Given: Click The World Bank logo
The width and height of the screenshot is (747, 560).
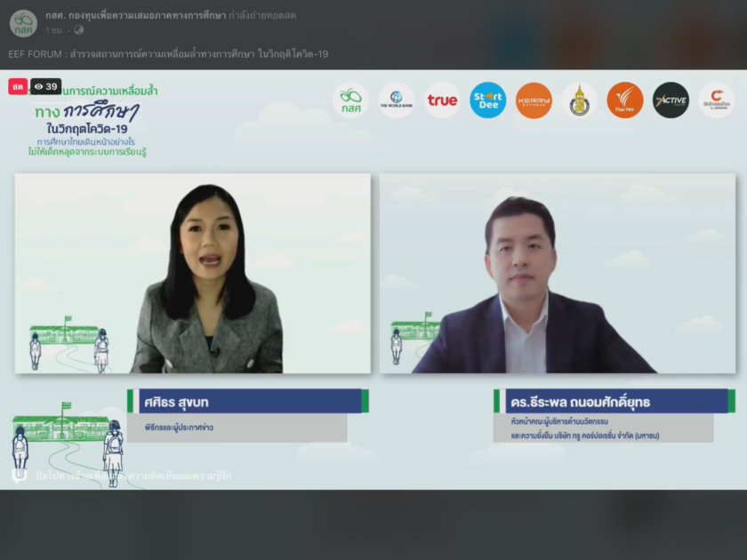Looking at the screenshot, I should pyautogui.click(x=397, y=100).
